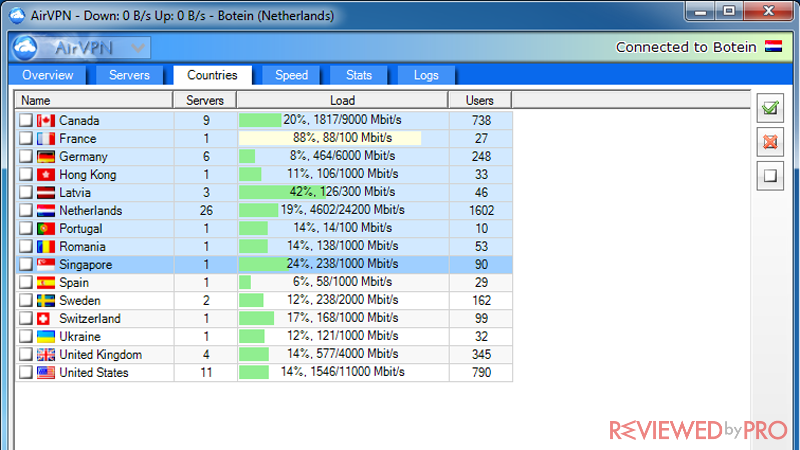Click the France flag icon
This screenshot has height=450, width=800.
(46, 139)
